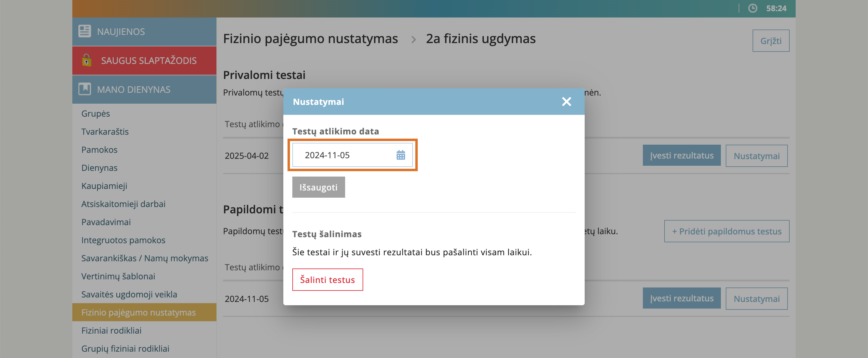Click the Mano dienynas bookmark icon

point(84,89)
